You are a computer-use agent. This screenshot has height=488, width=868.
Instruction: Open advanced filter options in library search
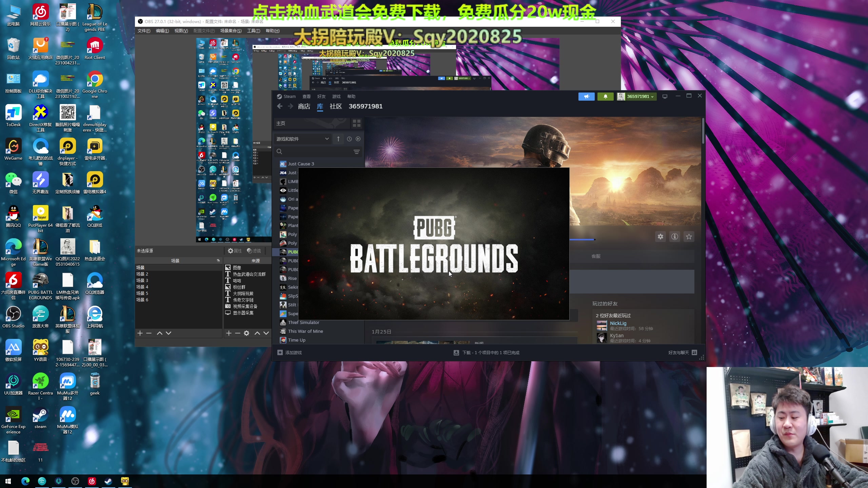(x=356, y=152)
